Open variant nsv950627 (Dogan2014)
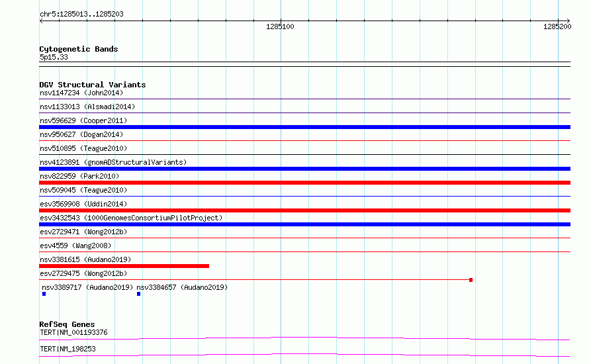The width and height of the screenshot is (589, 364). point(81,134)
